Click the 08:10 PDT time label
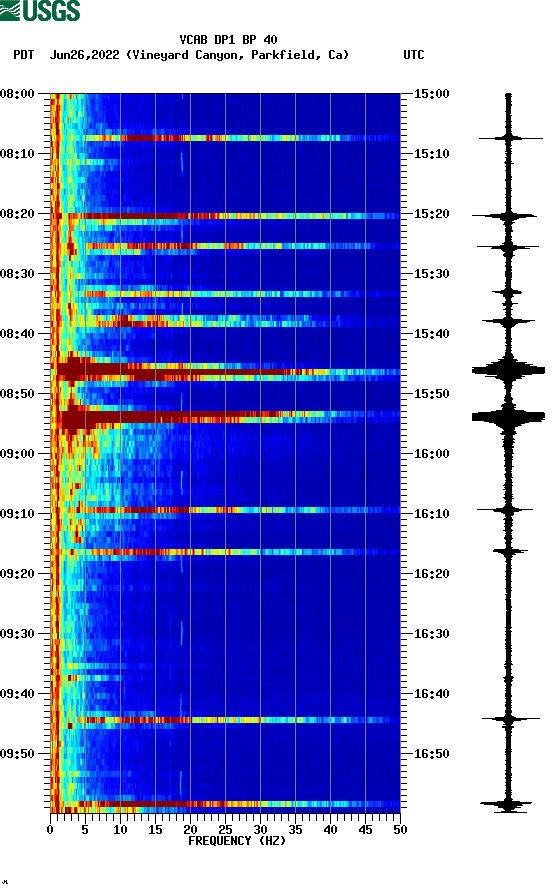The image size is (552, 893). coord(18,154)
